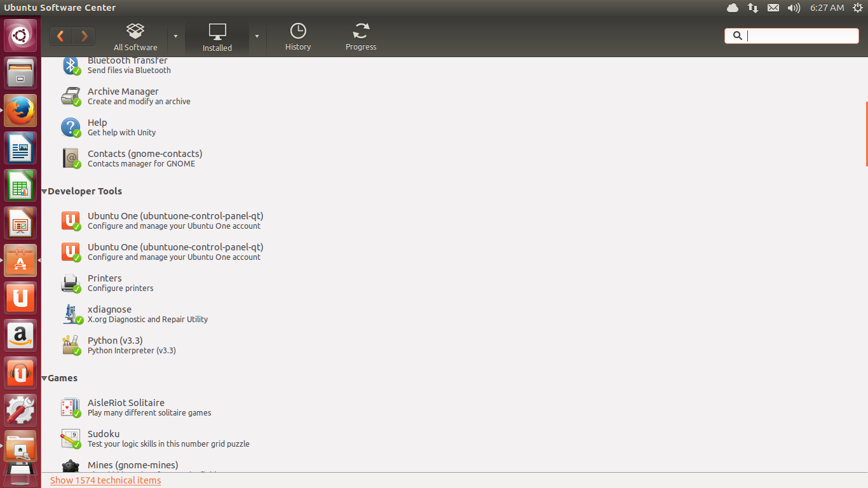The width and height of the screenshot is (868, 488).
Task: Click the AisleRiot Solitaire card icon
Action: pyautogui.click(x=71, y=407)
